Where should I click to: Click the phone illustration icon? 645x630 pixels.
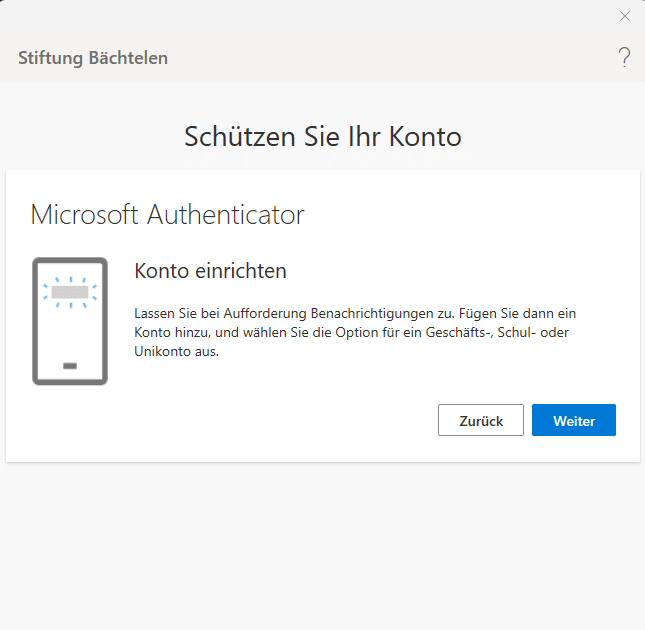tap(70, 321)
